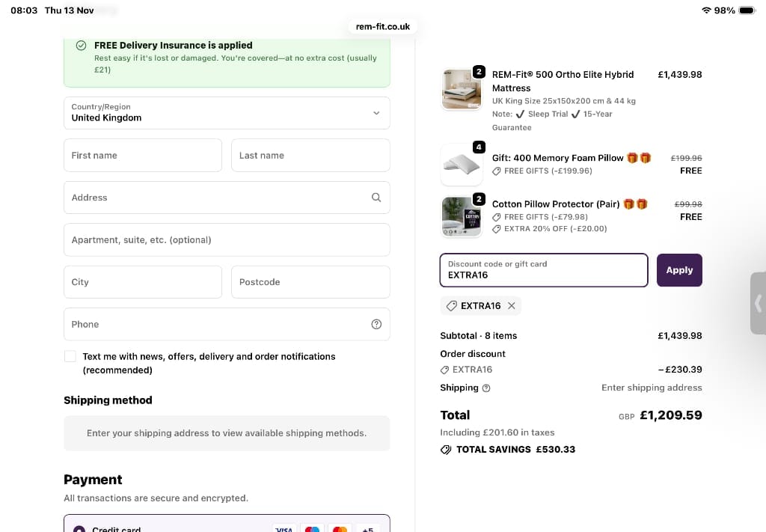Open the phone help question icon
This screenshot has width=766, height=532.
376,324
